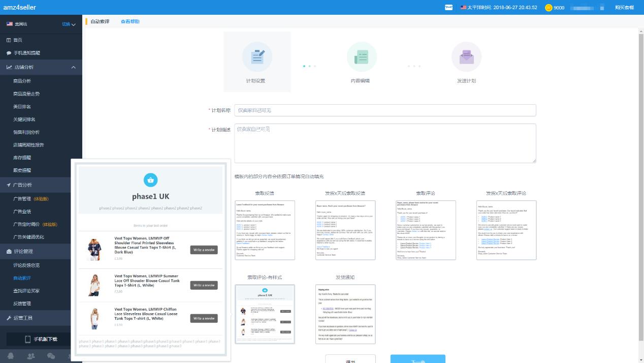Click into the 计划名称 input field
The height and width of the screenshot is (363, 644).
point(385,110)
